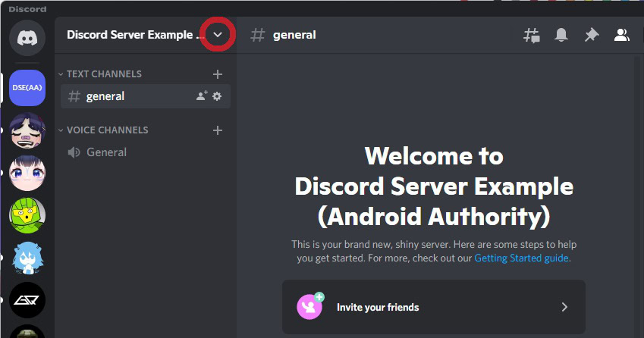Open edit channel gear for general
The height and width of the screenshot is (338, 644).
pyautogui.click(x=217, y=96)
